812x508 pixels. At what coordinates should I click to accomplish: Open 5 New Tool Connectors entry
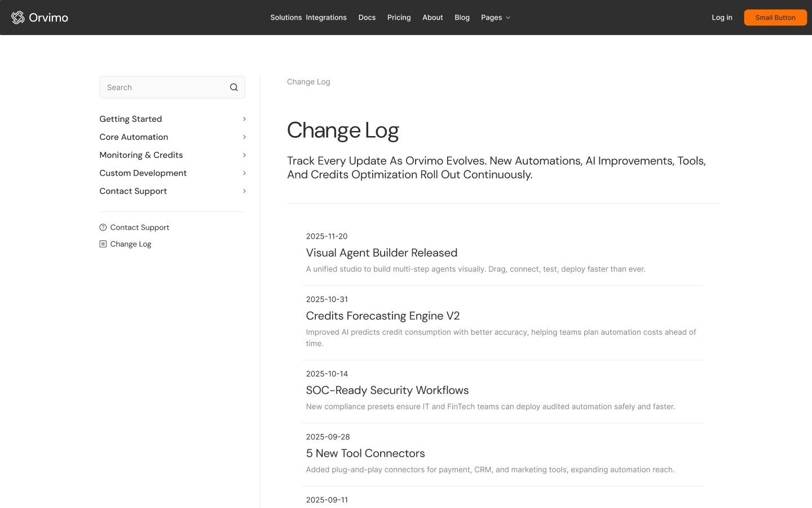(365, 453)
